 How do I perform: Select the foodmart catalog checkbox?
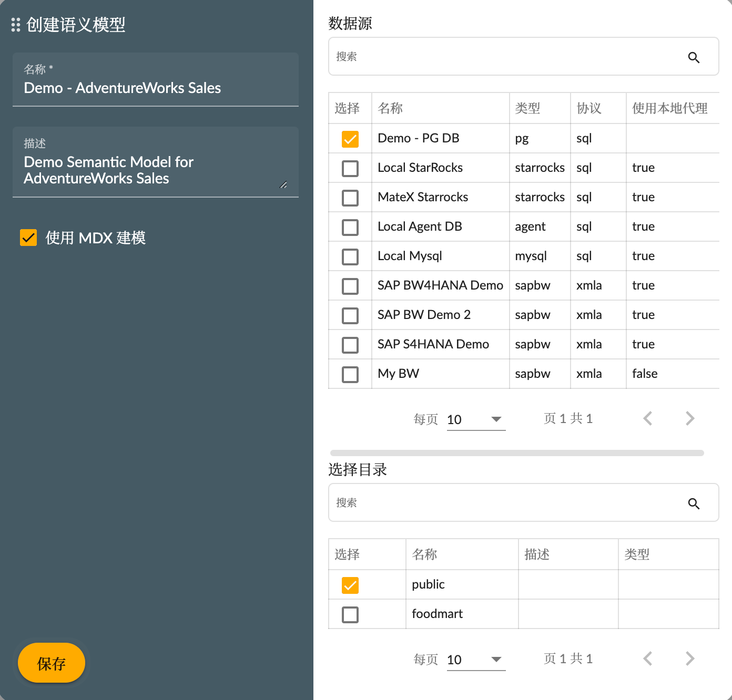(x=350, y=614)
